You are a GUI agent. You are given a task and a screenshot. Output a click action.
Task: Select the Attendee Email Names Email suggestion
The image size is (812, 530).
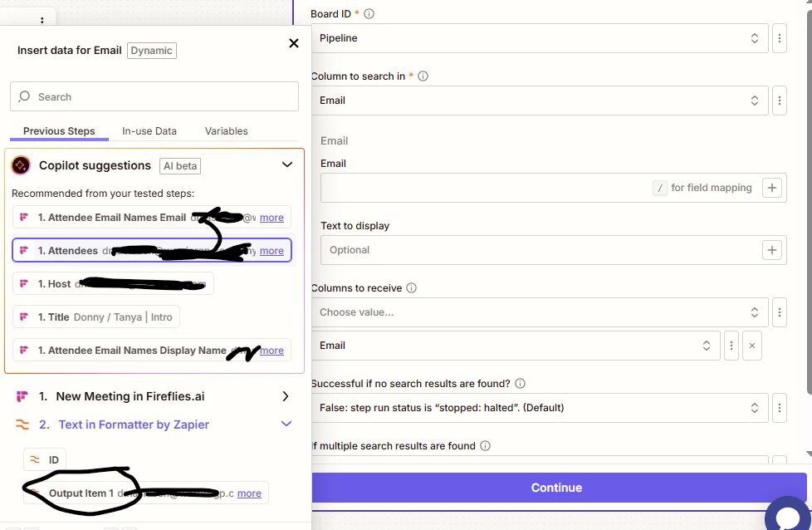(x=152, y=217)
